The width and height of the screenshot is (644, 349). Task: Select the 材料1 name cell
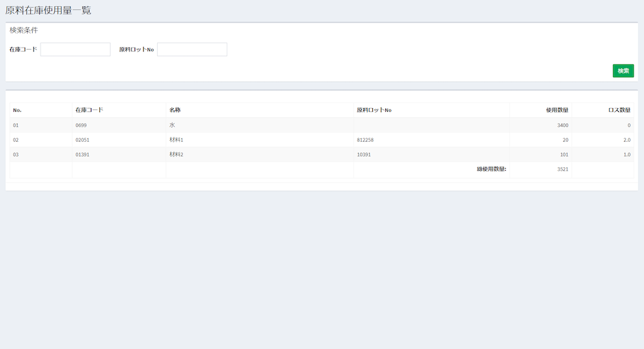(176, 140)
